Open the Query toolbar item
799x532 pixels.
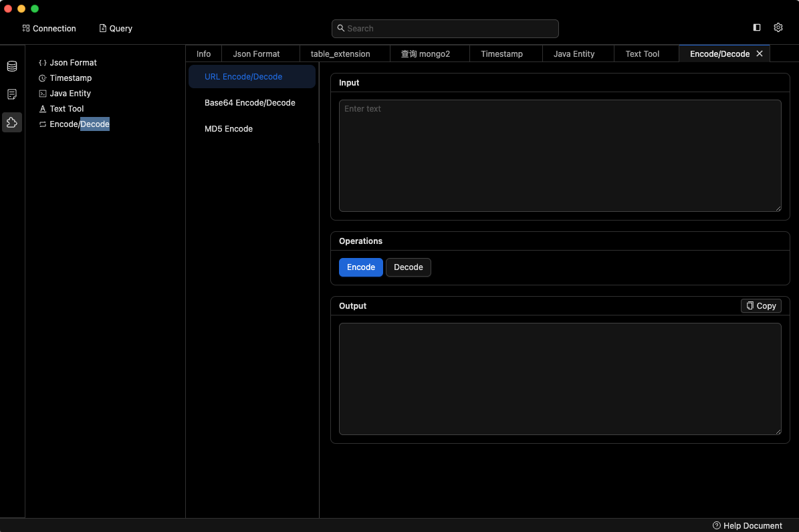pos(116,29)
